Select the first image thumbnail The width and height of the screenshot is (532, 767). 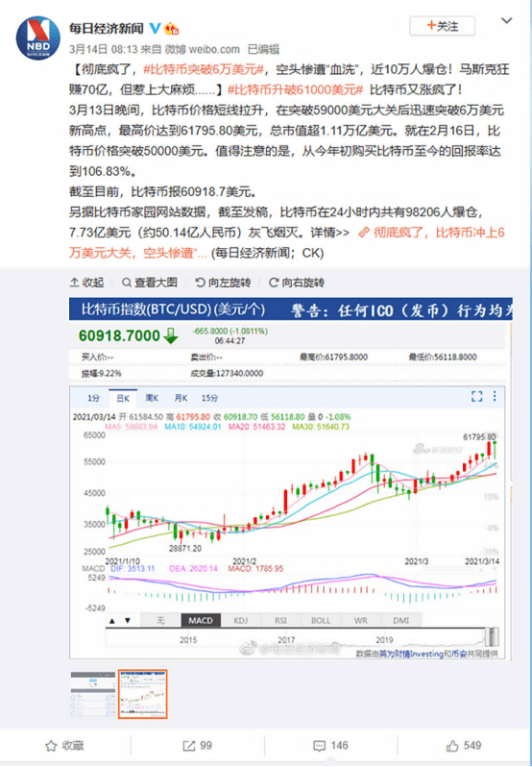pyautogui.click(x=93, y=695)
